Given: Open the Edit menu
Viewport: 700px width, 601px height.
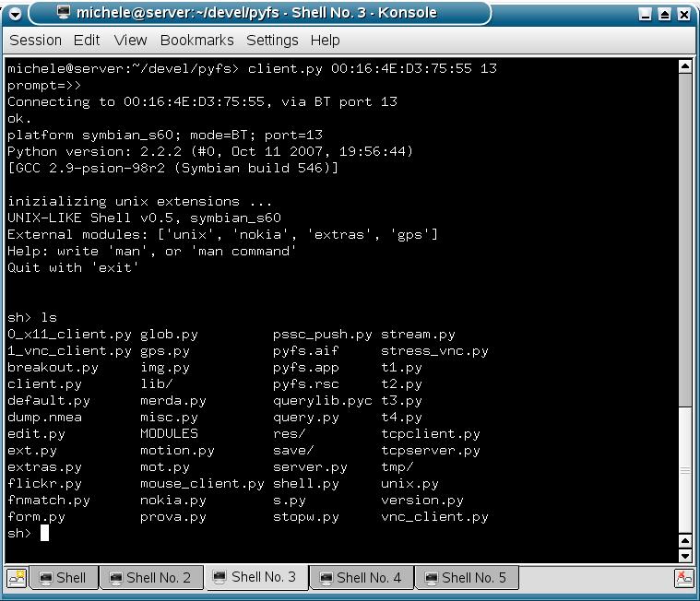Looking at the screenshot, I should click(87, 41).
